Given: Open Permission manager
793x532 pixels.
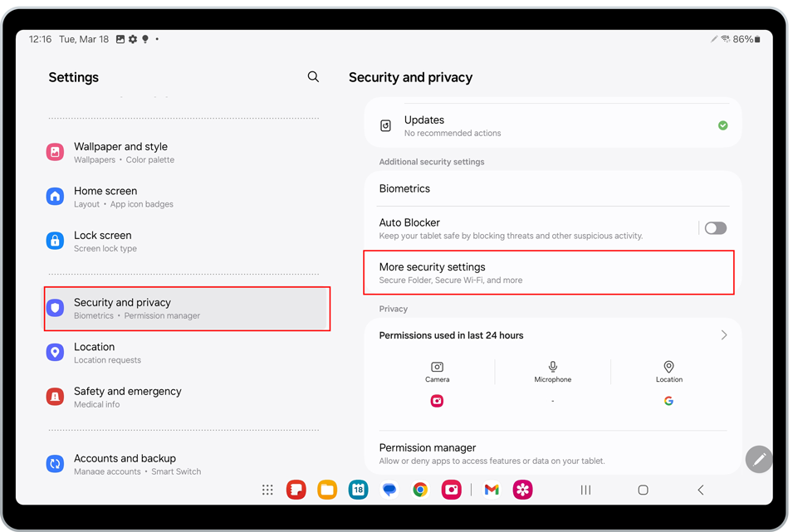Looking at the screenshot, I should (x=553, y=453).
